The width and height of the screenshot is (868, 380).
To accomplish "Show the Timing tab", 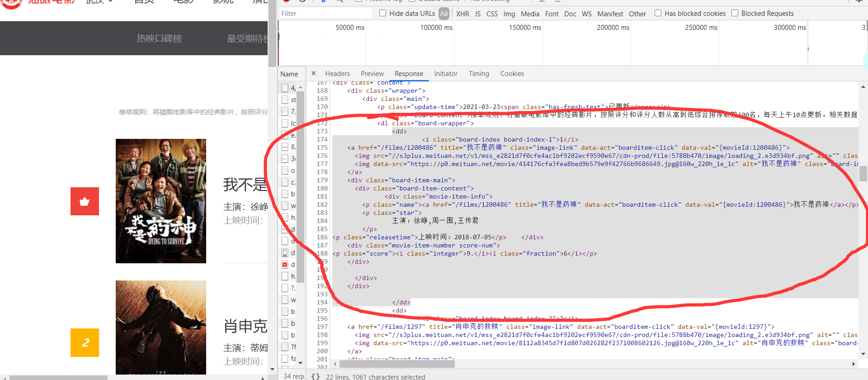I will tap(479, 73).
